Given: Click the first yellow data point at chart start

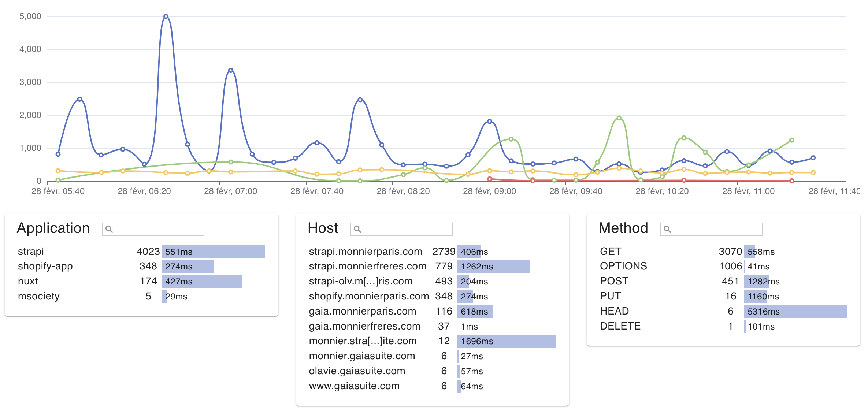Looking at the screenshot, I should 58,171.
